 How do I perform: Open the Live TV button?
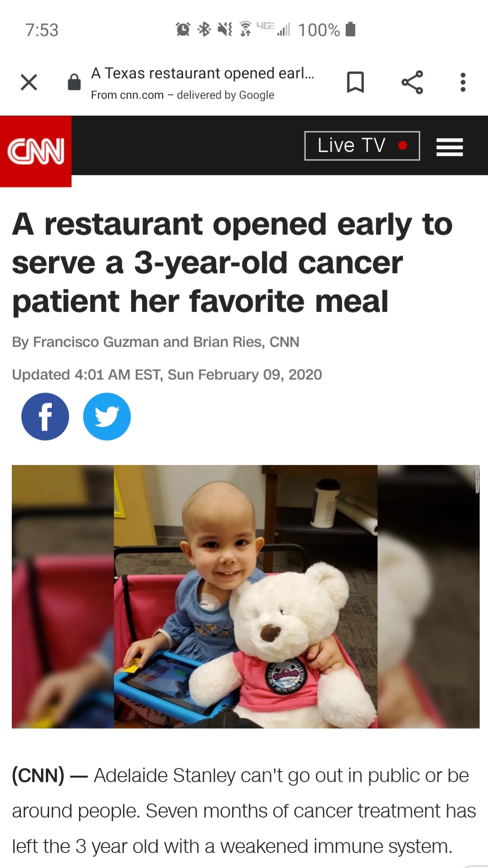362,146
